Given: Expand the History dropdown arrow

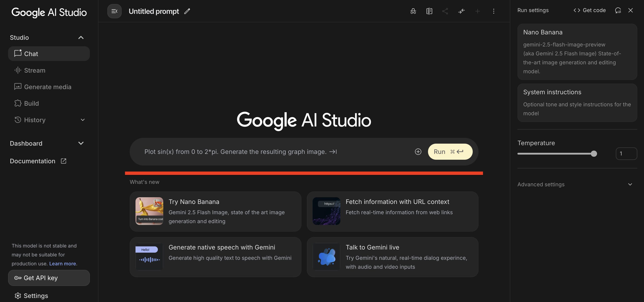Looking at the screenshot, I should (x=83, y=120).
